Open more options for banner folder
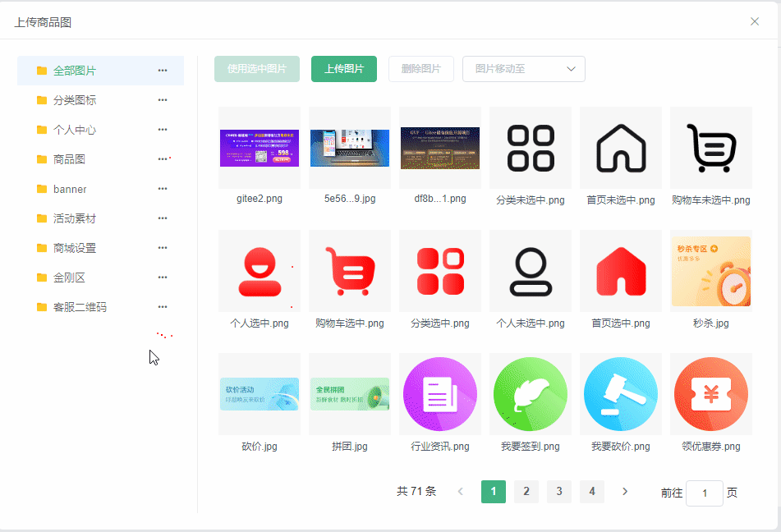Viewport: 781px width, 532px height. point(163,189)
